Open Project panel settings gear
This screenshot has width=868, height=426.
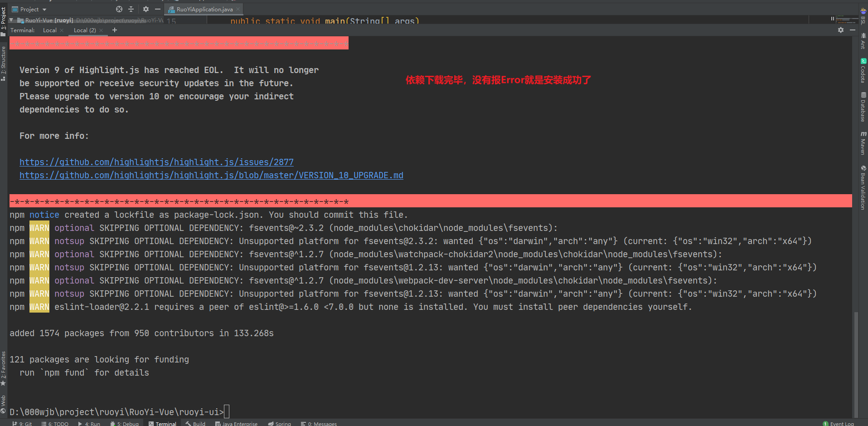click(145, 9)
